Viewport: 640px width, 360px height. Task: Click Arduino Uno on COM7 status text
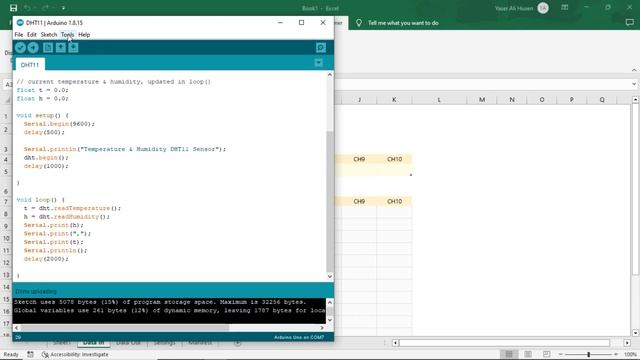pos(299,337)
